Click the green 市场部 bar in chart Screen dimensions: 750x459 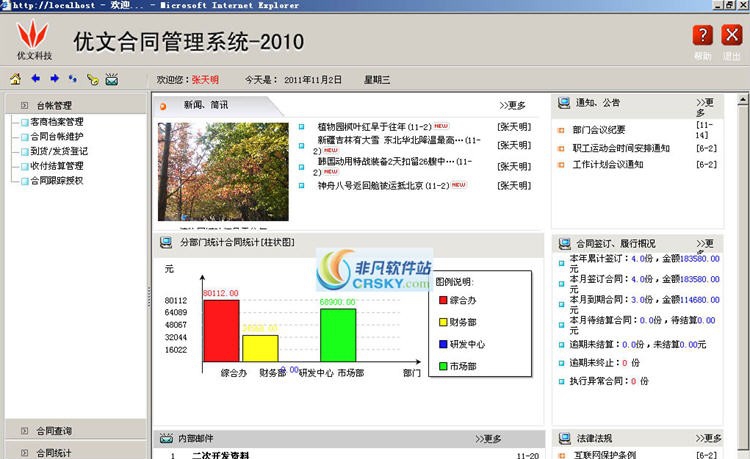coord(338,335)
